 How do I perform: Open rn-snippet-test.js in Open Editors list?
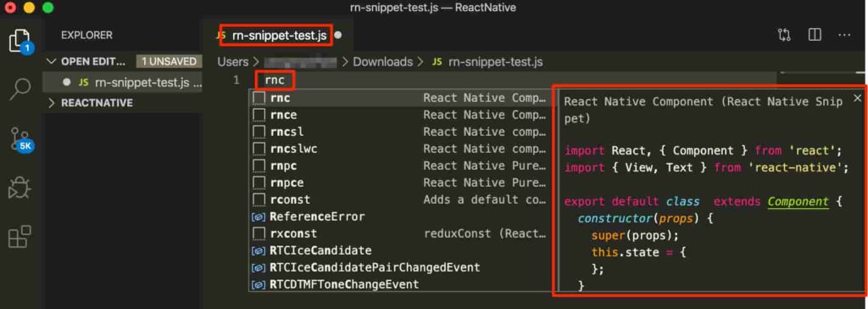click(x=122, y=82)
